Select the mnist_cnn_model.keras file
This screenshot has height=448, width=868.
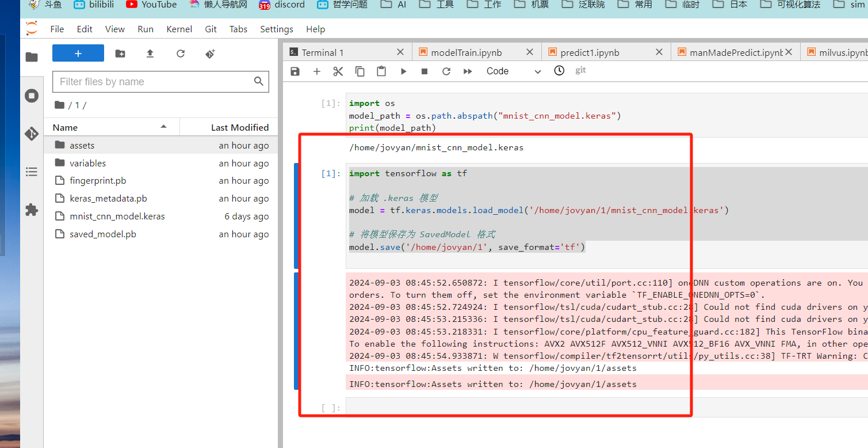[x=160, y=217]
